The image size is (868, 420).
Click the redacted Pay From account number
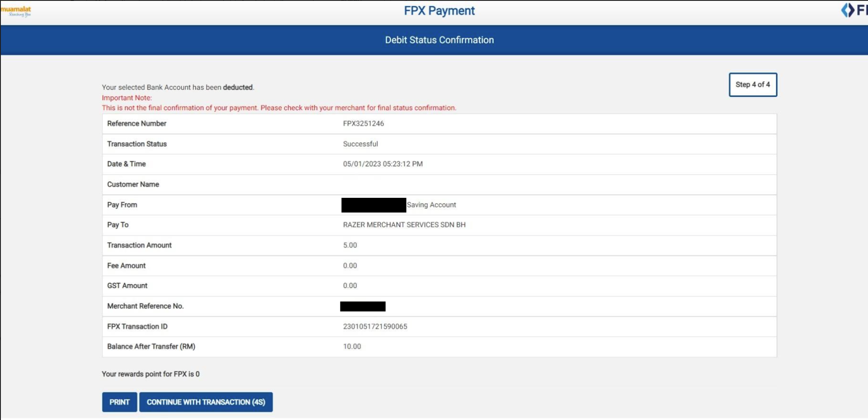[373, 205]
